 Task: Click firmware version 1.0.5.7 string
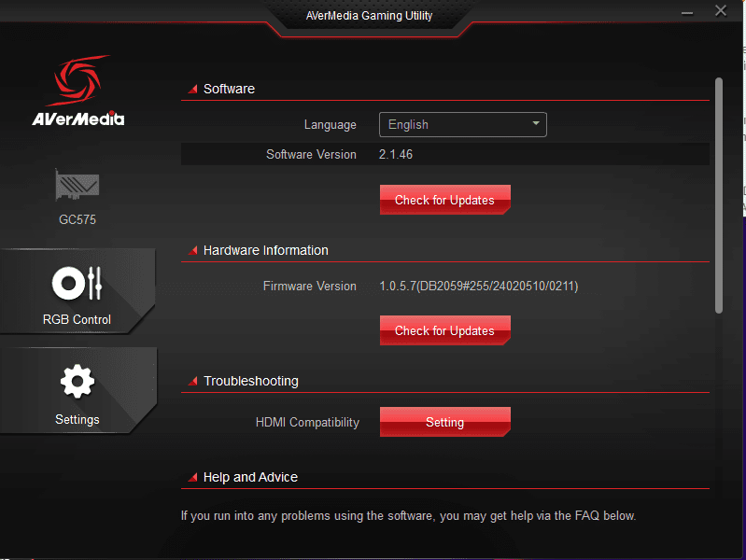(479, 286)
